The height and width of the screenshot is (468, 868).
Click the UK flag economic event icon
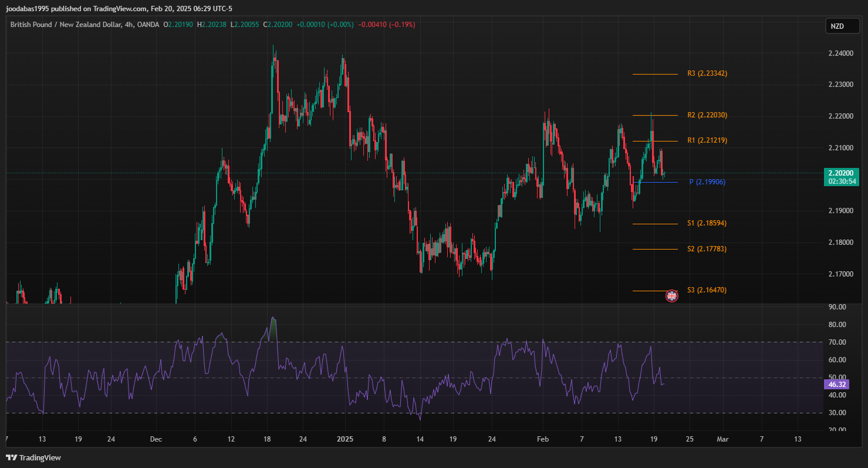coord(671,296)
